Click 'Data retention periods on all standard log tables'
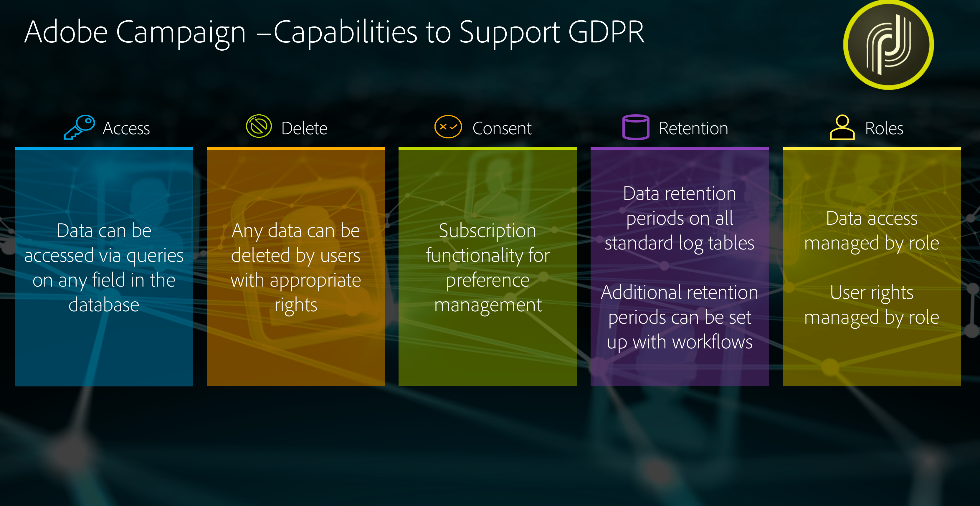The image size is (980, 506). tap(680, 218)
